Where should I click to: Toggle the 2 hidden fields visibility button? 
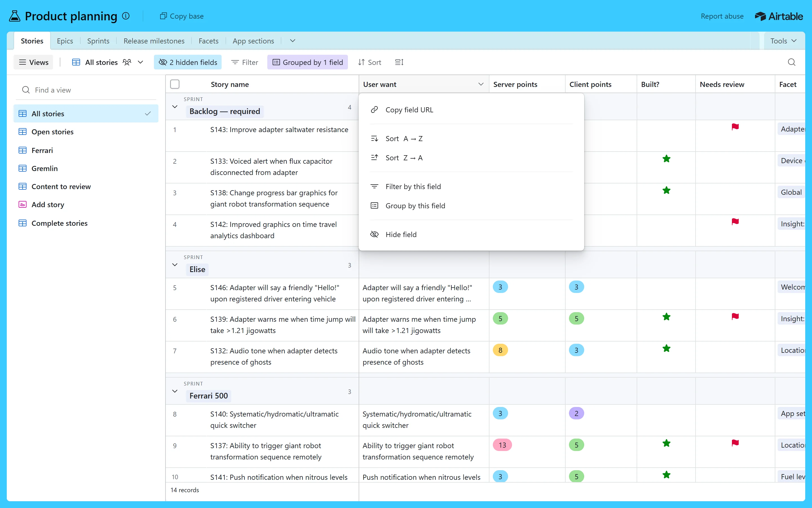[x=187, y=62]
